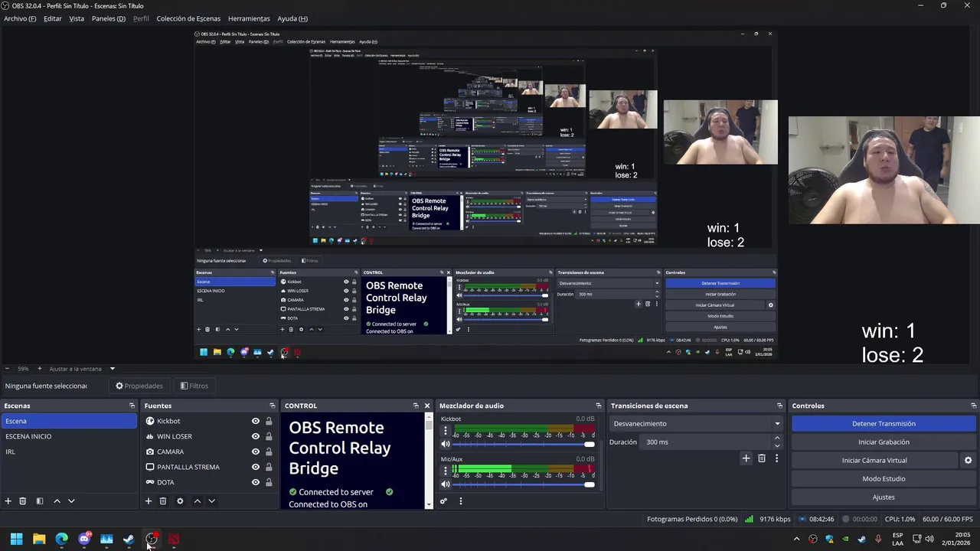Screen dimensions: 980x551
Task: Open Windows Start menu
Action: pos(16,540)
